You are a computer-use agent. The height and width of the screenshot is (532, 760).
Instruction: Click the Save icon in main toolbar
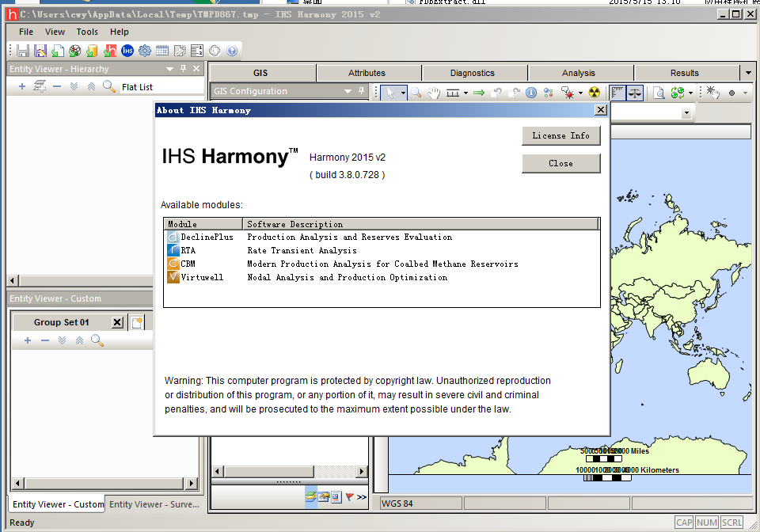click(x=23, y=51)
